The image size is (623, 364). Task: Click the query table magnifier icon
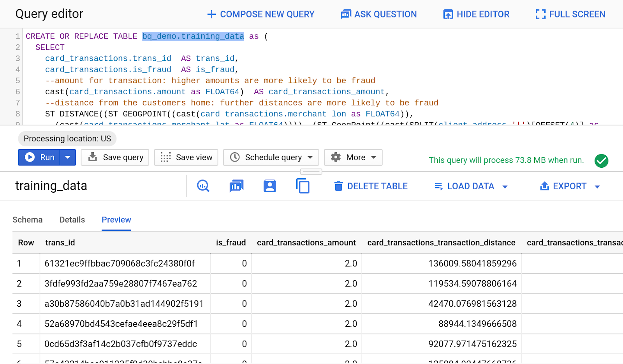coord(203,186)
